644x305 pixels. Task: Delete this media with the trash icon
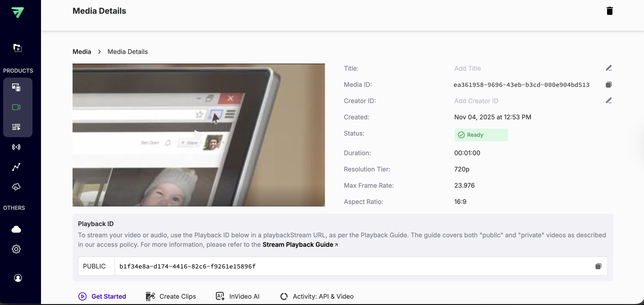pyautogui.click(x=610, y=11)
